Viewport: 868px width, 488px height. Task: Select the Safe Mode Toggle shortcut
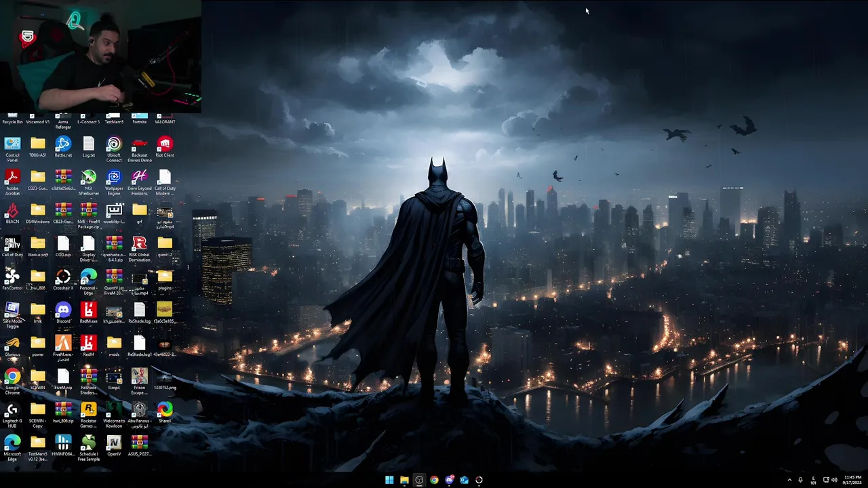coord(12,314)
